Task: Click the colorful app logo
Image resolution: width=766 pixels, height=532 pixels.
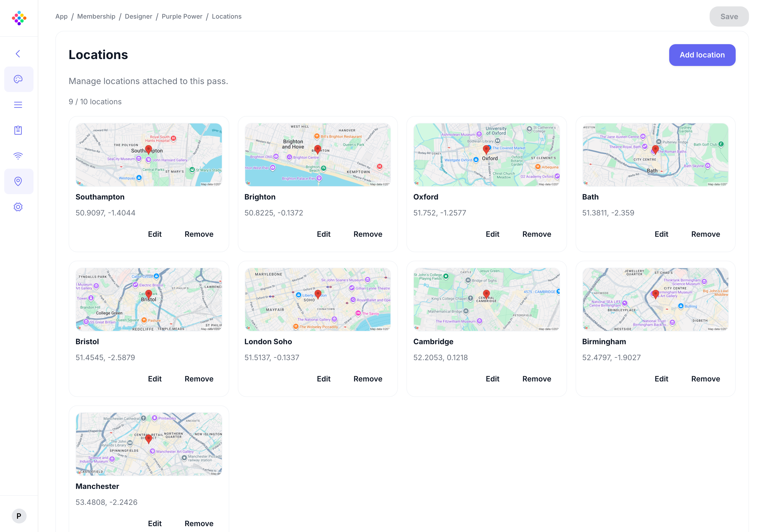Action: click(19, 18)
